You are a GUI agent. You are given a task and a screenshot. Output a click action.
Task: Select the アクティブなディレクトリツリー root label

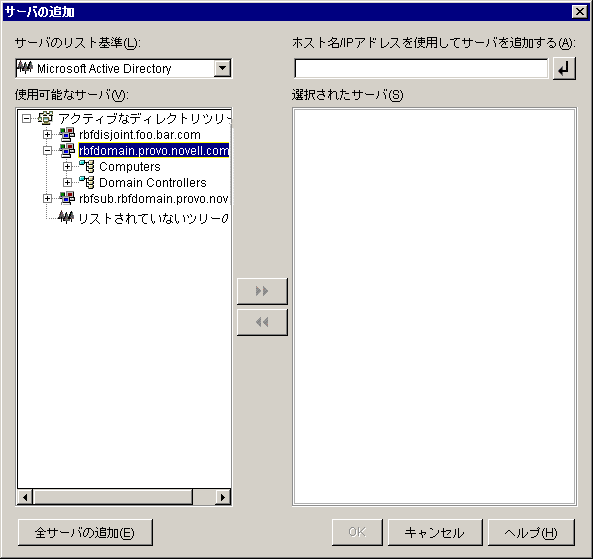click(144, 118)
